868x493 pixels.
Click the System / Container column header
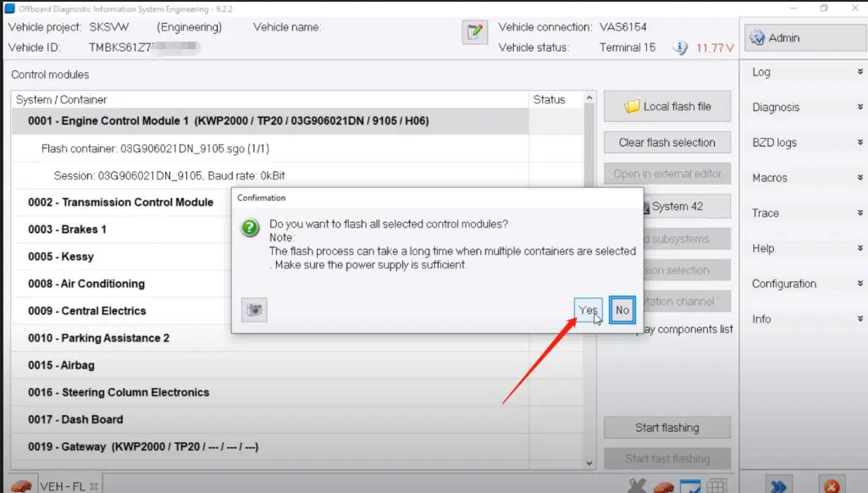pyautogui.click(x=270, y=100)
